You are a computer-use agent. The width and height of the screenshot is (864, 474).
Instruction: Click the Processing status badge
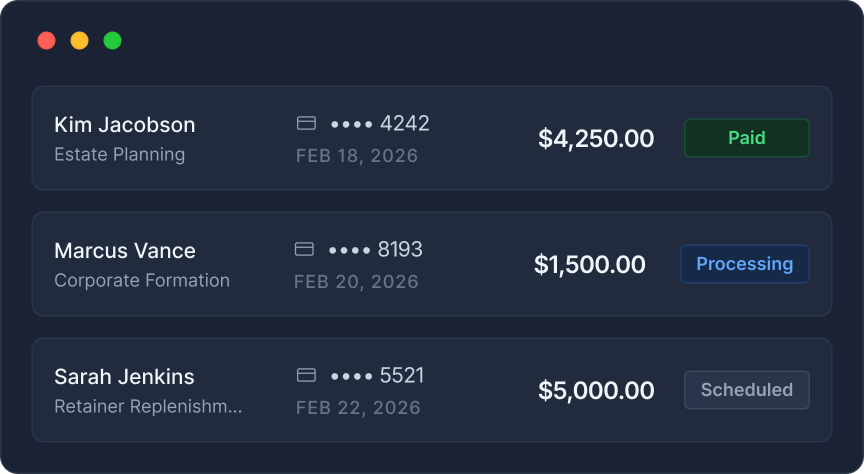tap(744, 264)
